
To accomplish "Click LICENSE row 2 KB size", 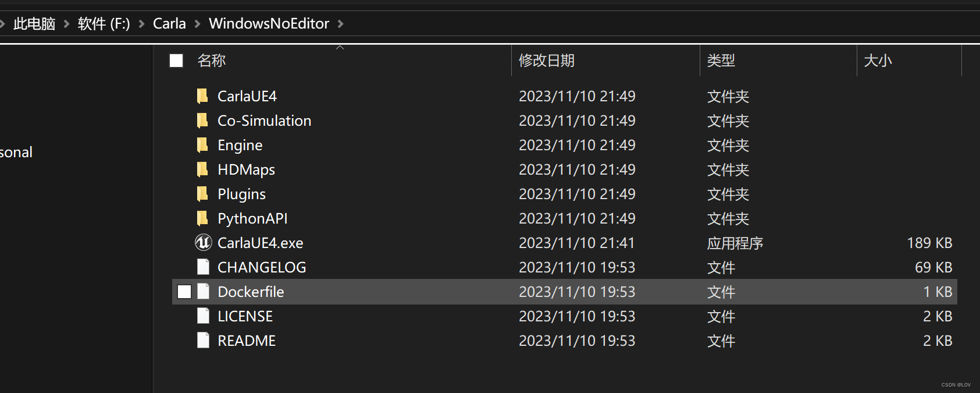I will pos(938,316).
